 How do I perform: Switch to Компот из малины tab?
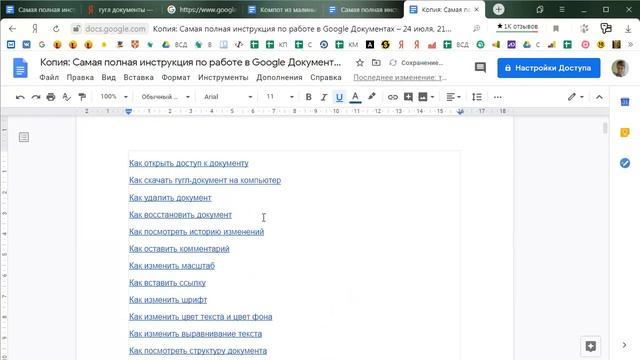[283, 9]
